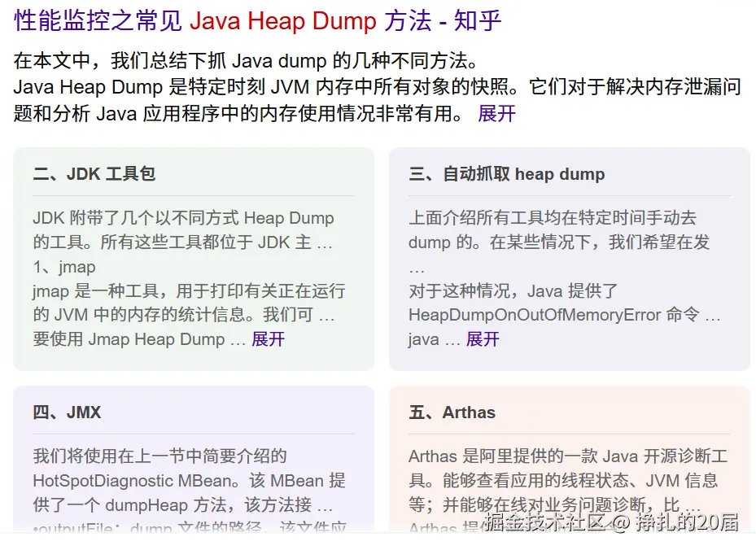Click the text '1、jmap' in JDK card
The image size is (756, 550).
pos(64,267)
